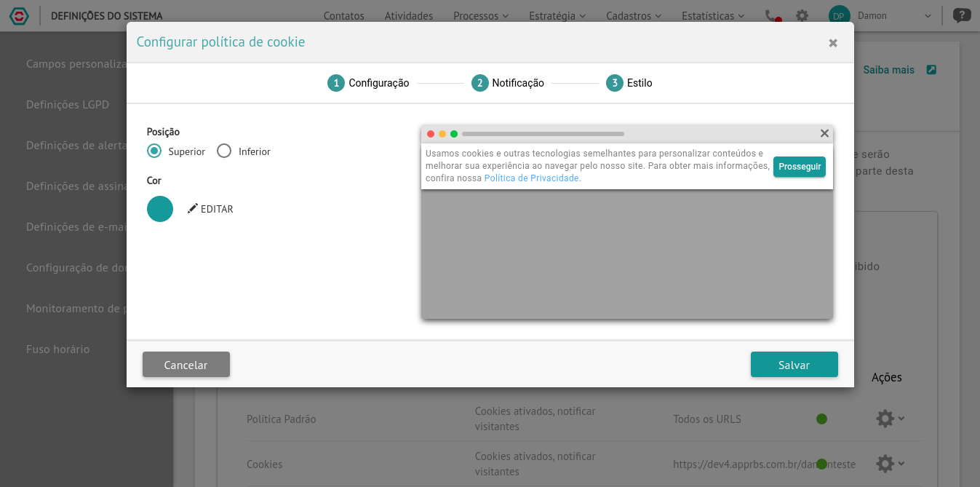The height and width of the screenshot is (487, 980).
Task: Open Campos personalizados in sidebar
Action: [76, 64]
